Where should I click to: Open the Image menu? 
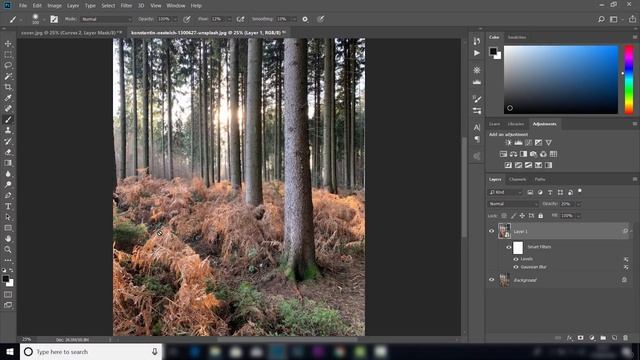pyautogui.click(x=54, y=6)
